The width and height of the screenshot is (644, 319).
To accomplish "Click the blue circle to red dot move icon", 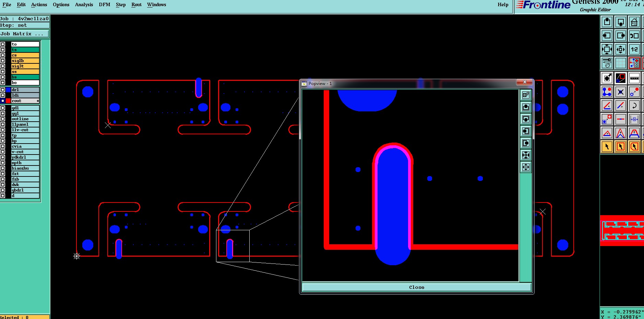I will click(x=634, y=92).
